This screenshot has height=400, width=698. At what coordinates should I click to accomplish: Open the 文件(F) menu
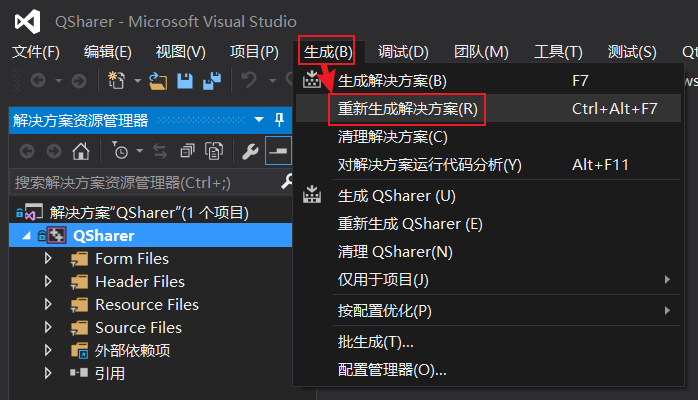pyautogui.click(x=36, y=52)
